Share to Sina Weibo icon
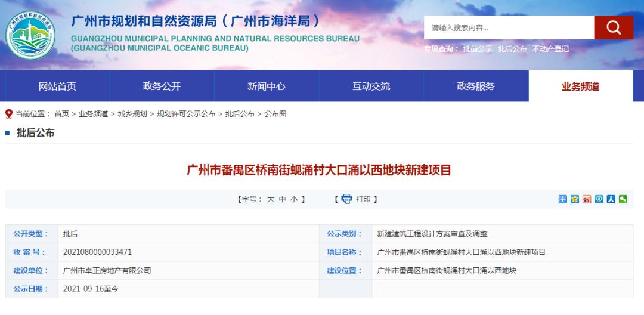 [587, 199]
